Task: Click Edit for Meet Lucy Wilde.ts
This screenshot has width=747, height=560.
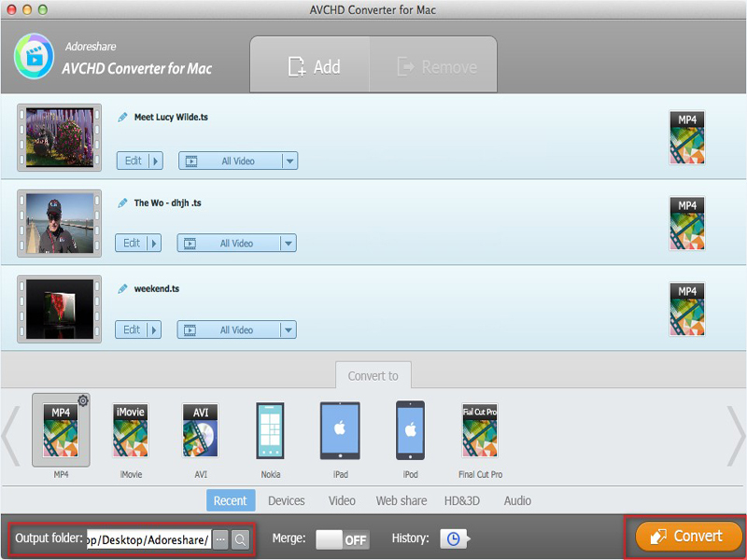Action: (x=133, y=161)
